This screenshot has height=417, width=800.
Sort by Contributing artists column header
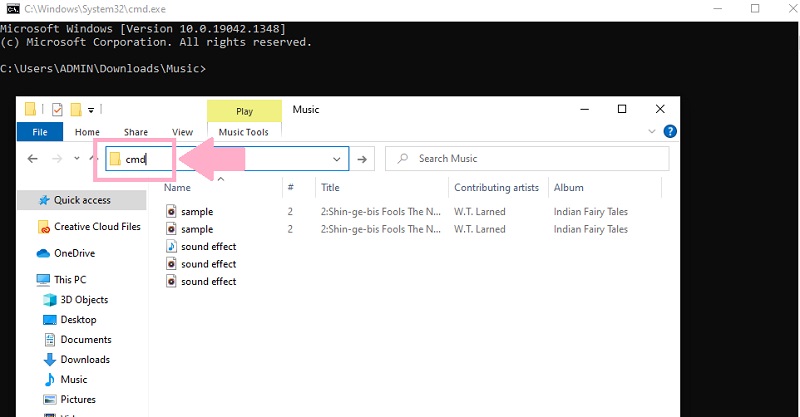[496, 187]
